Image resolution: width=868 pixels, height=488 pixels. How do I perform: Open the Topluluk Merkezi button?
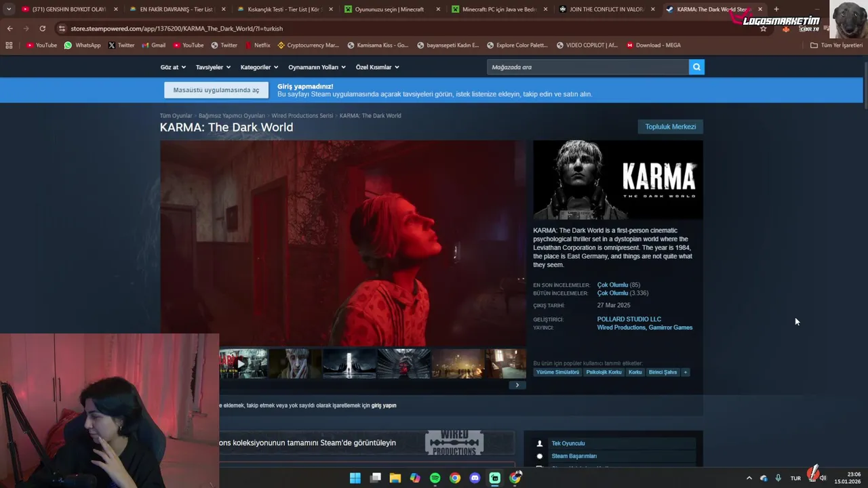point(670,127)
